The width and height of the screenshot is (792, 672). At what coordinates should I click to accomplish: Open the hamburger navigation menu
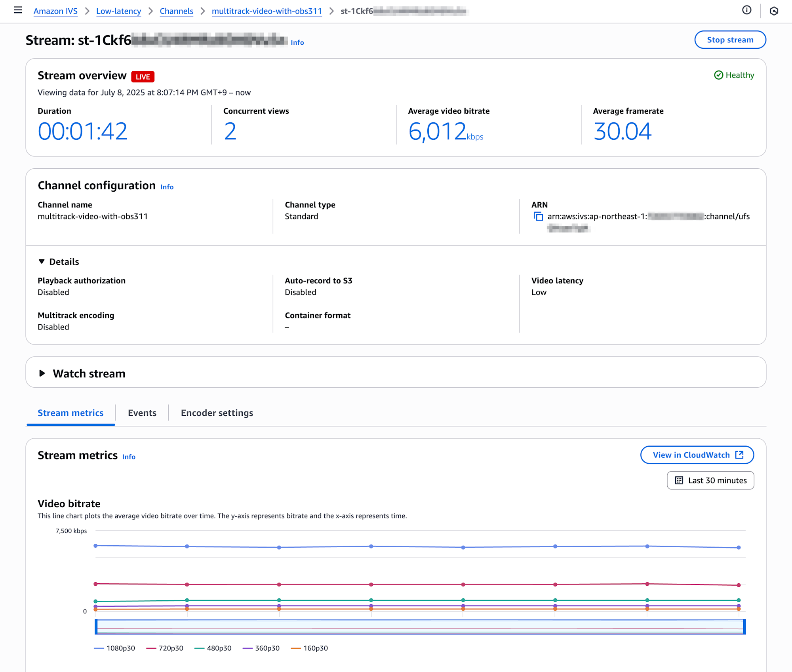click(x=18, y=10)
